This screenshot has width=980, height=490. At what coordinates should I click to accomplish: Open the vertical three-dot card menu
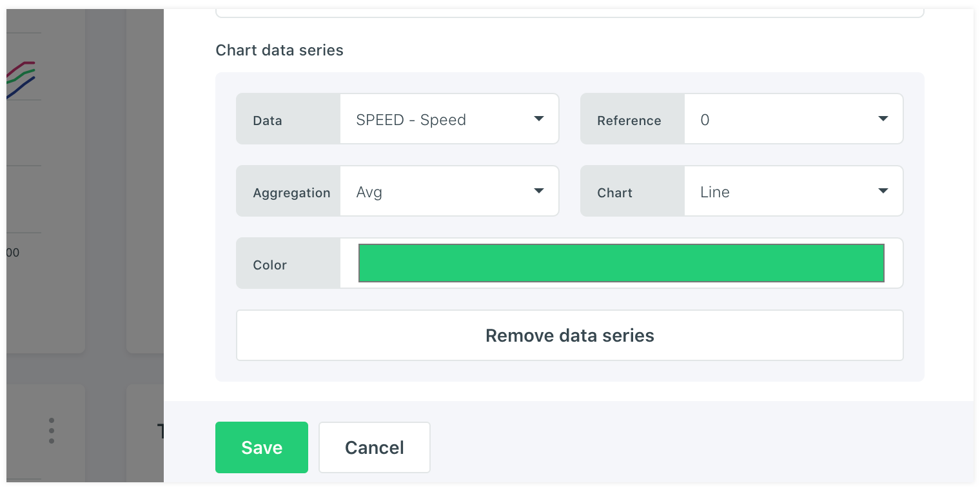[x=52, y=431]
